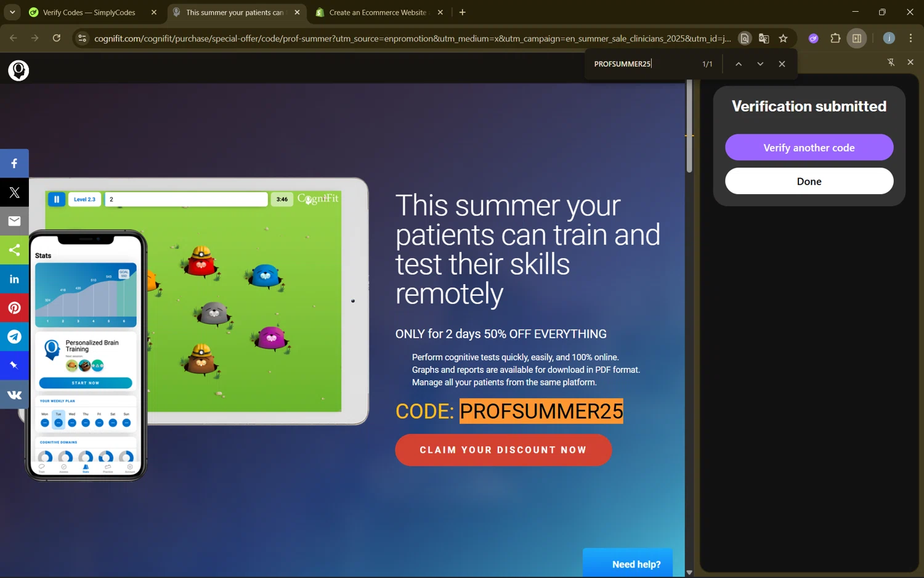Open the Need help? chat button
The width and height of the screenshot is (924, 578).
pyautogui.click(x=628, y=563)
